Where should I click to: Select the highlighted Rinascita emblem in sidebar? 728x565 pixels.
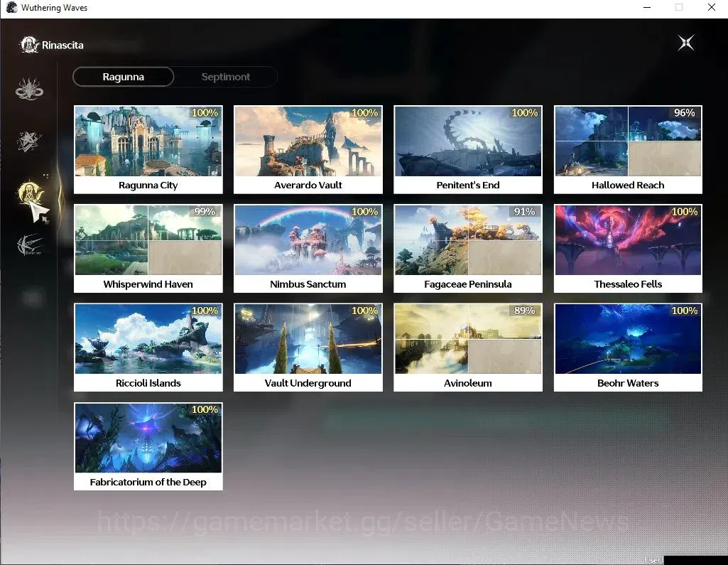coord(30,193)
